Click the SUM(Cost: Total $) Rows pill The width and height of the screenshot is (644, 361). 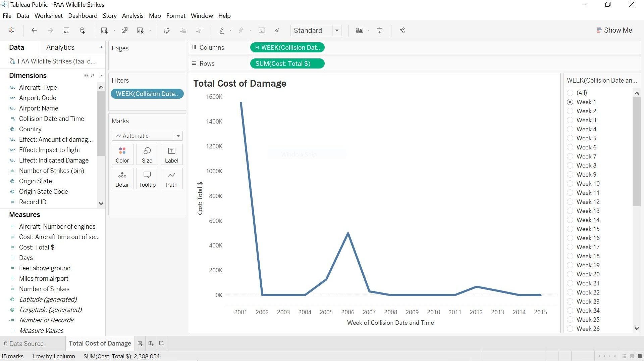click(x=287, y=63)
